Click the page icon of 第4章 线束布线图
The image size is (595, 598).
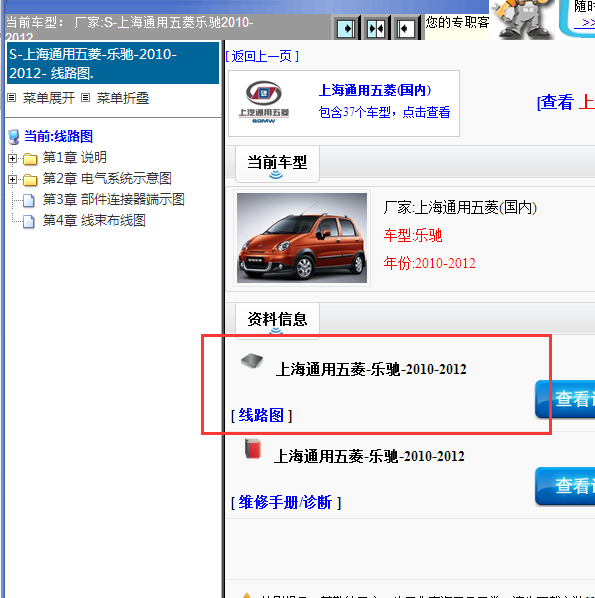tap(29, 221)
